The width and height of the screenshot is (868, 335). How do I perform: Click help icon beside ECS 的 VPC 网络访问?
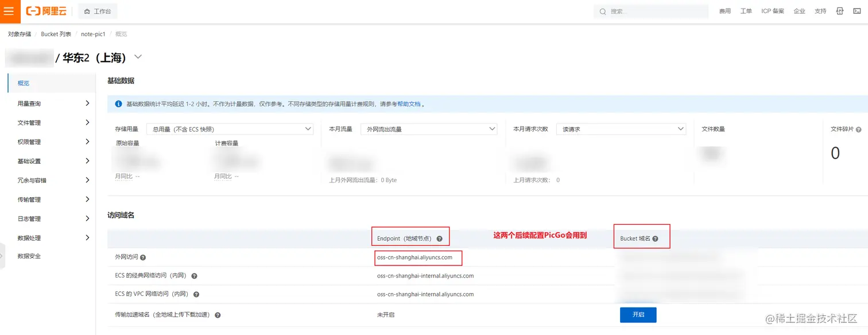(x=196, y=295)
